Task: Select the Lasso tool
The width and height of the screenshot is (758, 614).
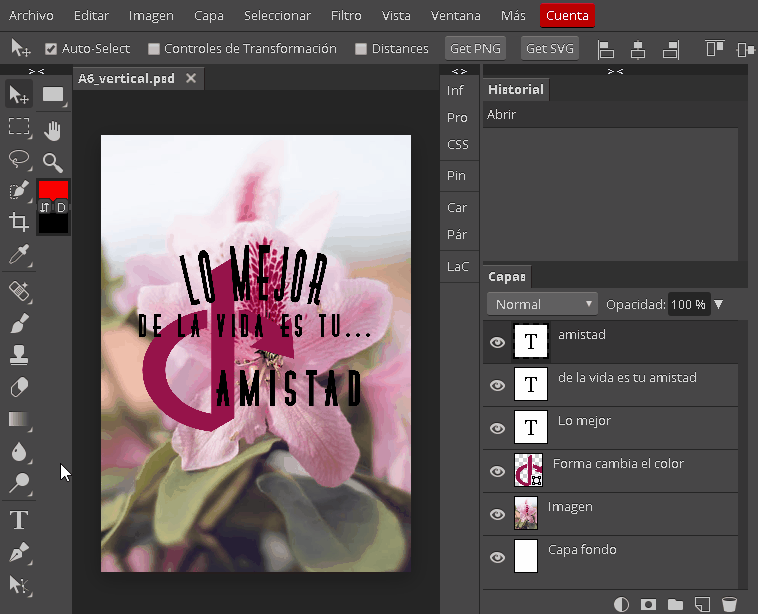Action: pos(18,159)
